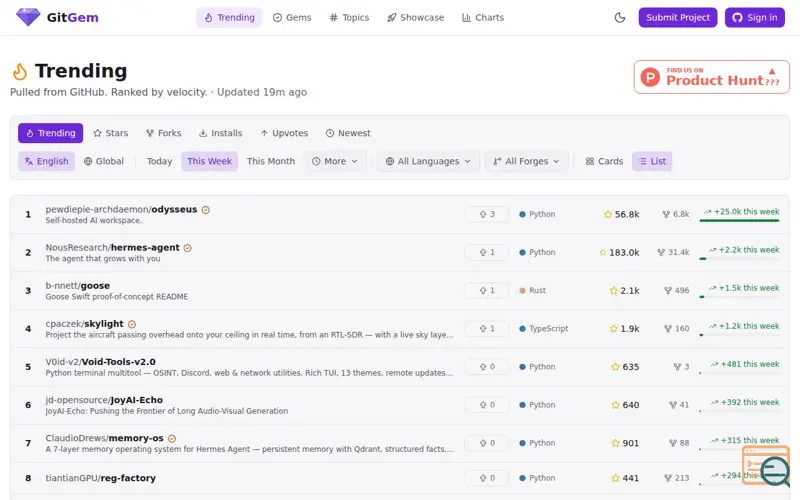Upvote the odysseus repository
Screen dimensions: 800x500
[x=487, y=214]
